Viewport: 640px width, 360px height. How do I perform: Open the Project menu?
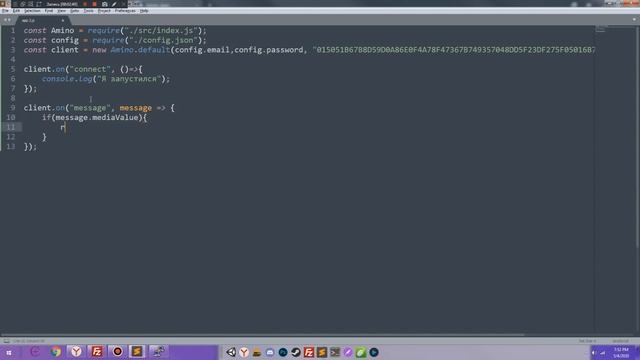pos(104,11)
